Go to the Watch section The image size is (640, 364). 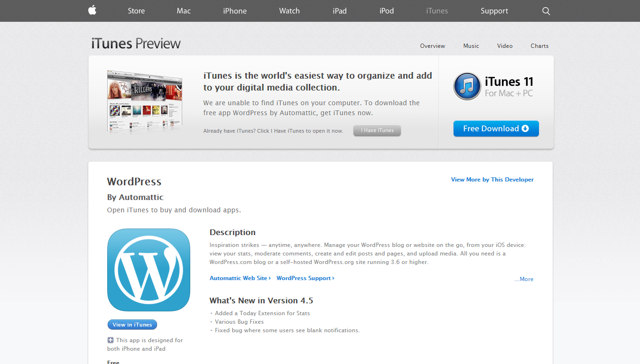[x=289, y=11]
